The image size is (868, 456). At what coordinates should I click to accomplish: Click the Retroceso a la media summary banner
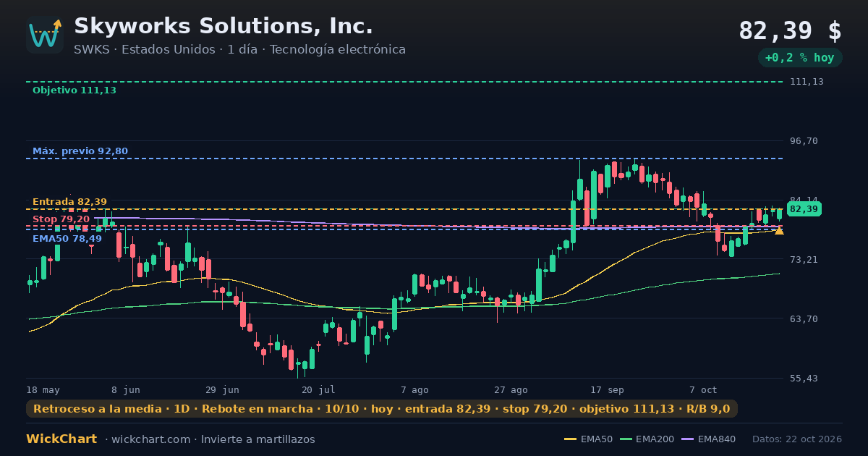[x=382, y=409]
